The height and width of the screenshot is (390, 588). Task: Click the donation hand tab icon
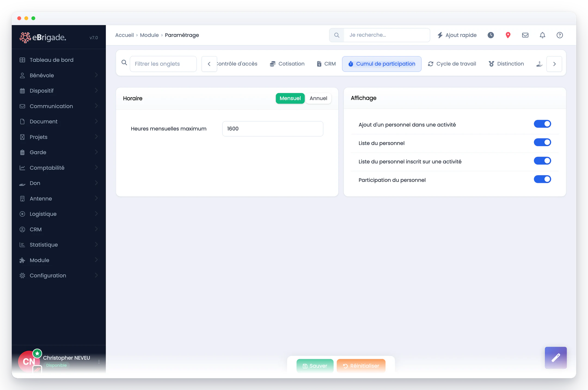point(539,64)
